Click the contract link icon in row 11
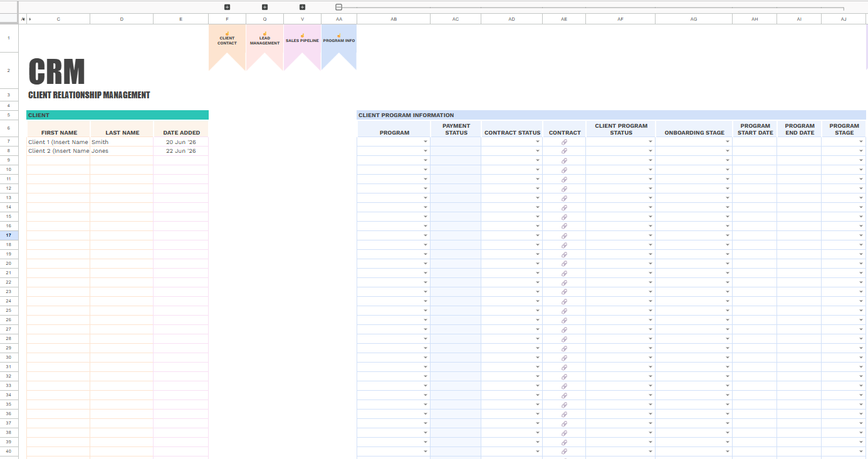 564,180
